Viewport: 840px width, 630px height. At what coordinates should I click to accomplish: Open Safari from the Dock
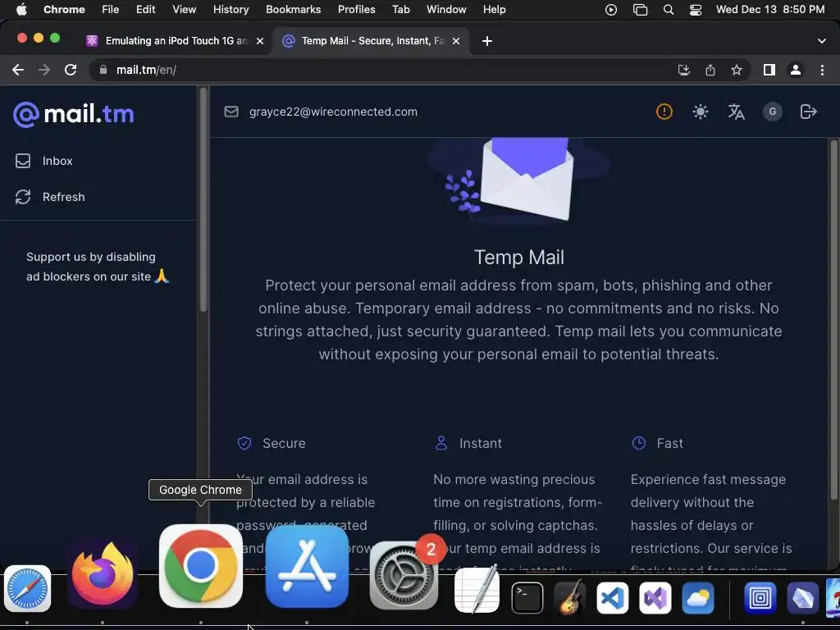(x=27, y=588)
